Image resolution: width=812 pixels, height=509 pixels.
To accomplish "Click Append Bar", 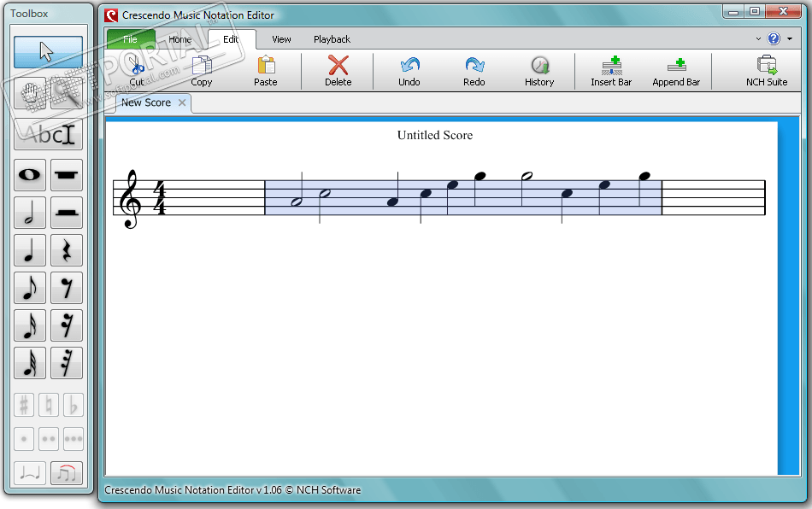I will click(676, 71).
